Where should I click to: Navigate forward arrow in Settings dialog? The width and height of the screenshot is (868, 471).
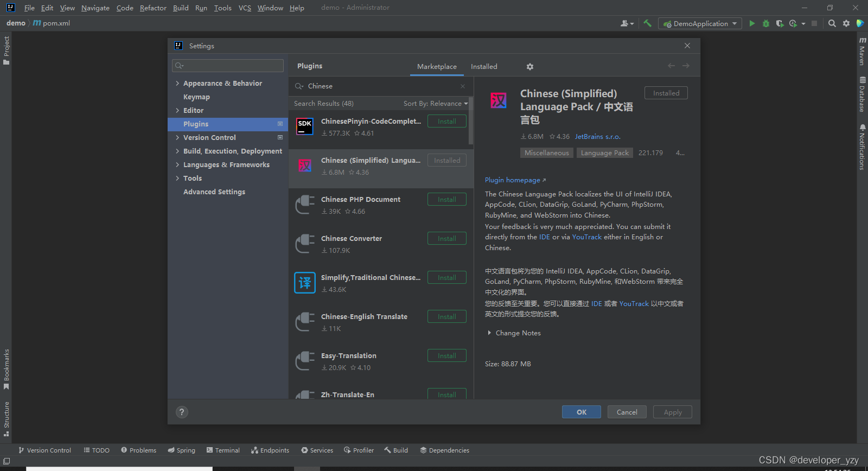click(x=686, y=66)
